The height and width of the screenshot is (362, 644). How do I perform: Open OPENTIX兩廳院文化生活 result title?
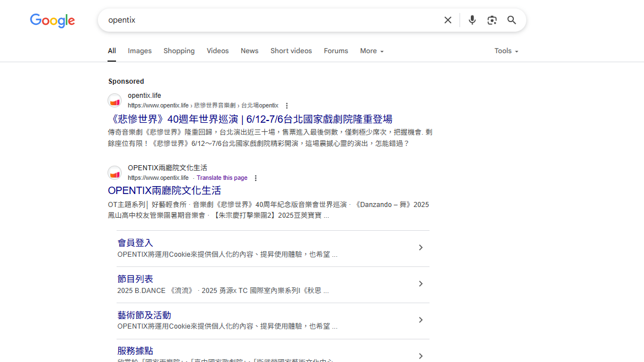[164, 191]
